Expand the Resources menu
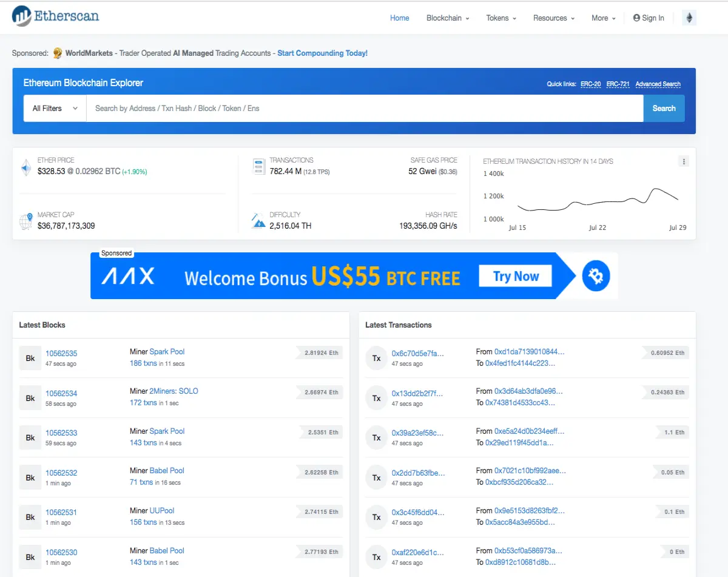The height and width of the screenshot is (577, 728). [554, 18]
